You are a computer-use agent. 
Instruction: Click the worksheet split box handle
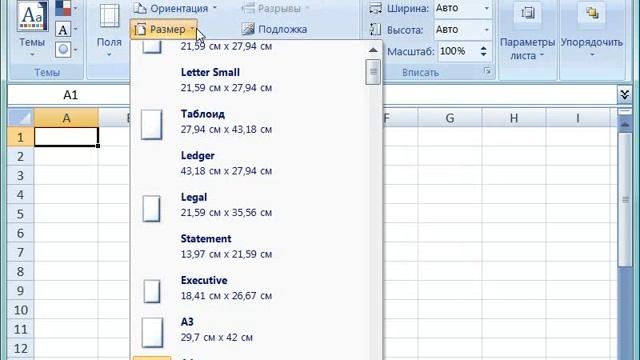click(625, 112)
